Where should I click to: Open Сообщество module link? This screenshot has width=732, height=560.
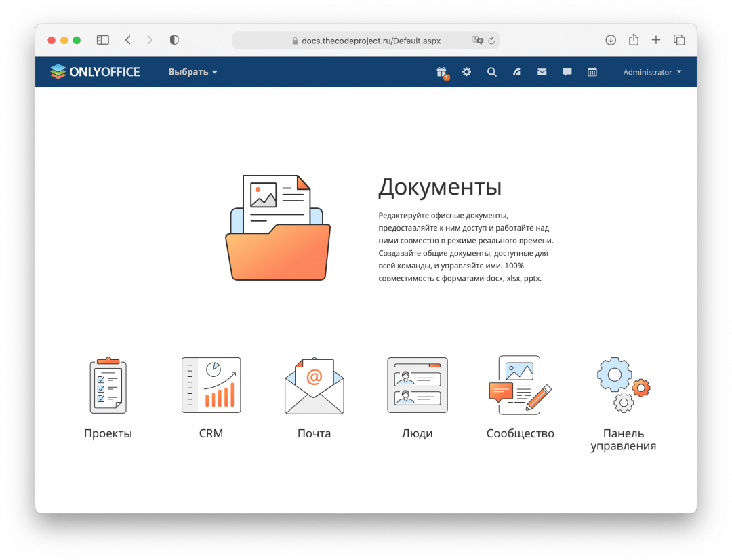pos(520,433)
